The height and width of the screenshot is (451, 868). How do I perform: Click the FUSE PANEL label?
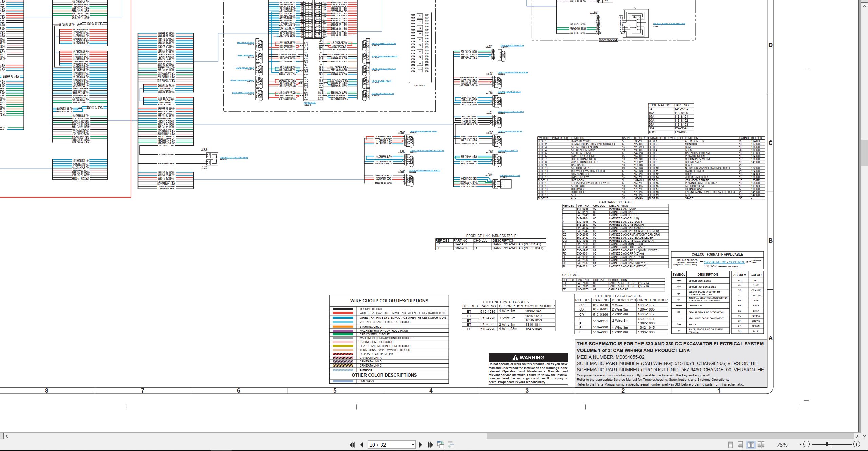click(419, 86)
